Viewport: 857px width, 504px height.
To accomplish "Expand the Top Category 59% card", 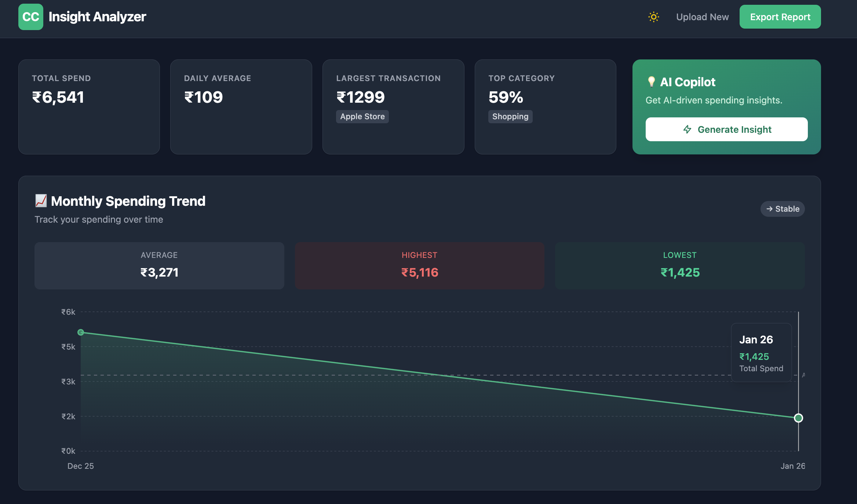I will (546, 107).
